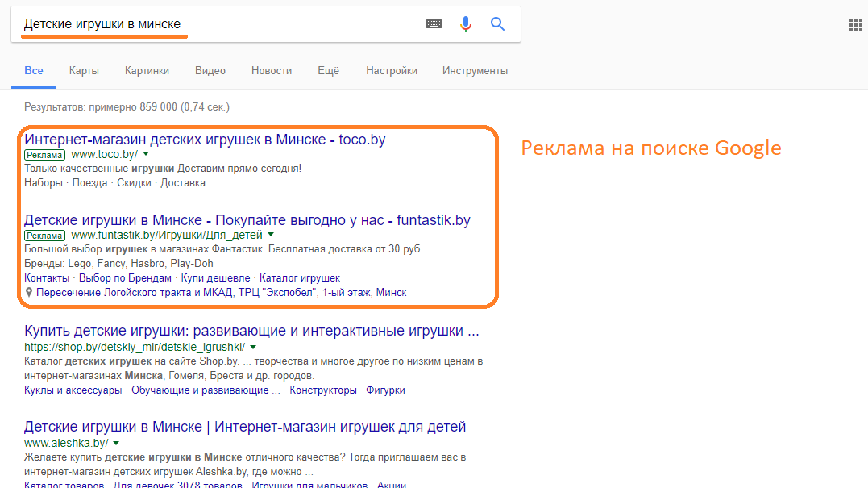Click the map pin icon by Экспобел address
This screenshot has width=868, height=488.
(29, 292)
